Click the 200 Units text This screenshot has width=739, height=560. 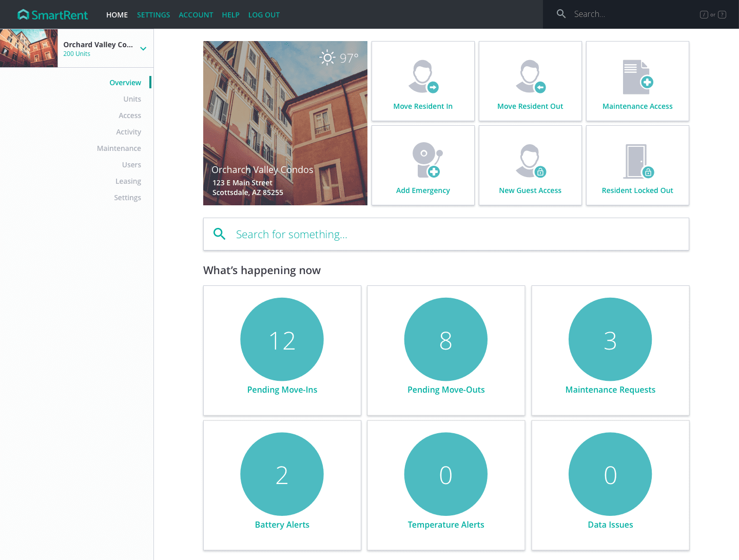(x=77, y=54)
